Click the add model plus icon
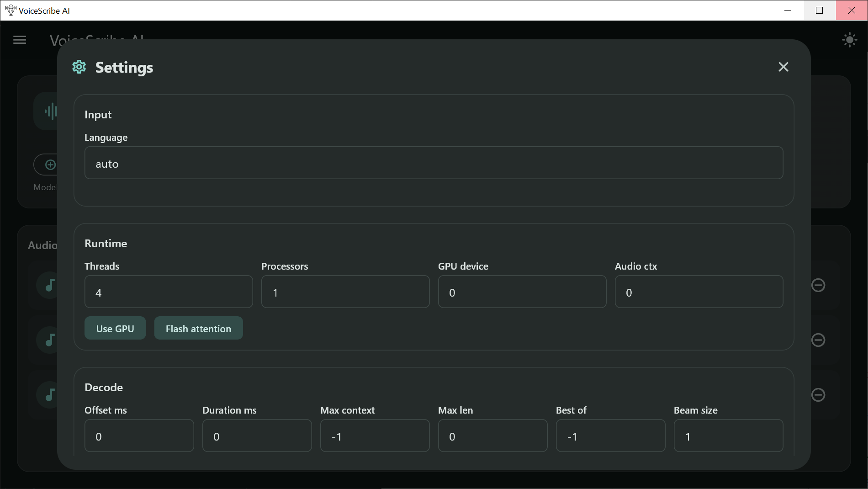Viewport: 868px width, 489px height. pos(50,165)
